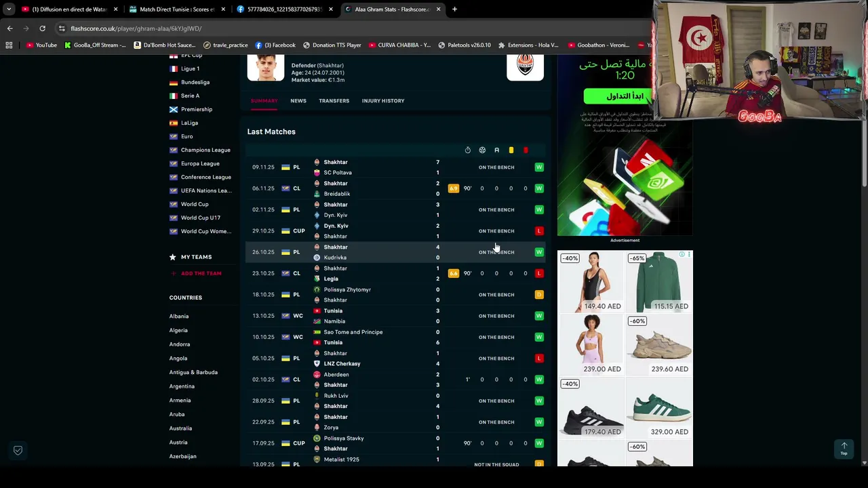Click the assists column icon
Screen dimensions: 868x488
[x=496, y=150]
